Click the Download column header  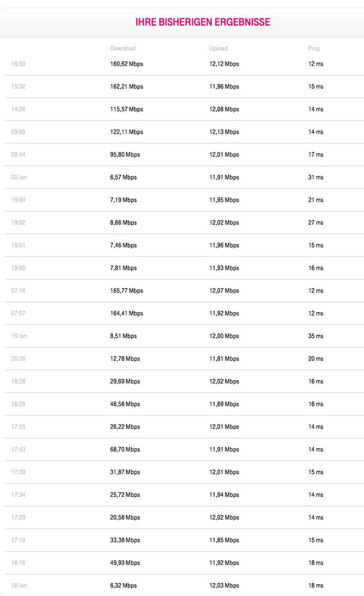[122, 48]
